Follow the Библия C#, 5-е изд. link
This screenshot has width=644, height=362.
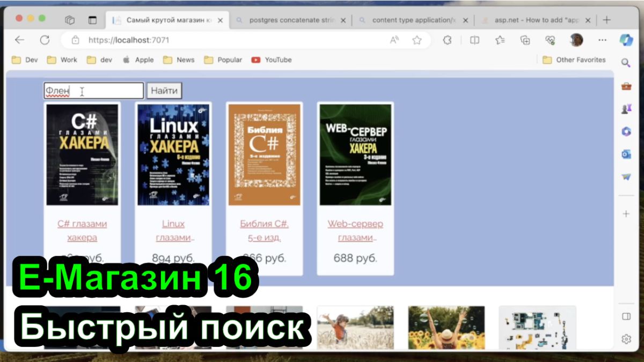(265, 231)
